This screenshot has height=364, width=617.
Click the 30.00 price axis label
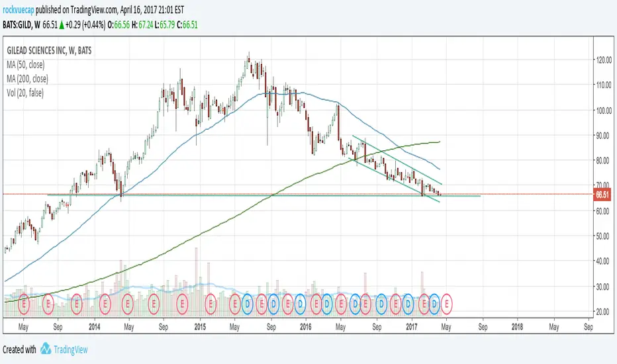[x=604, y=287]
